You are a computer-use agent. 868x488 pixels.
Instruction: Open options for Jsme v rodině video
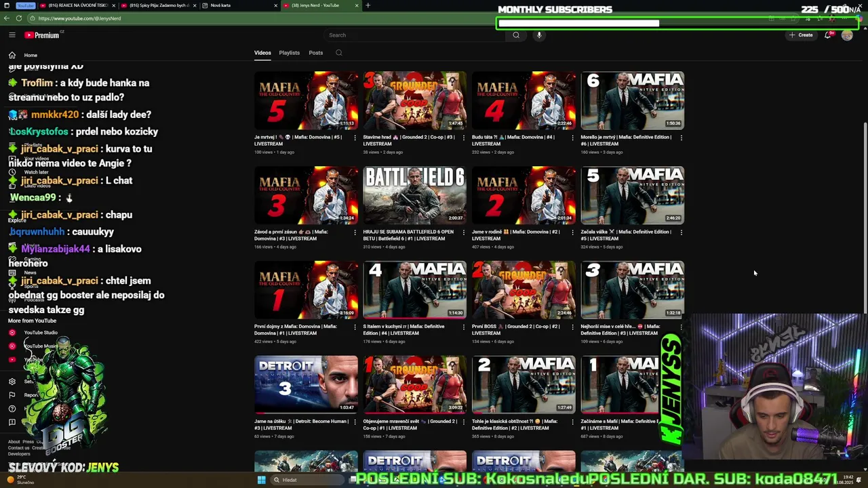572,232
